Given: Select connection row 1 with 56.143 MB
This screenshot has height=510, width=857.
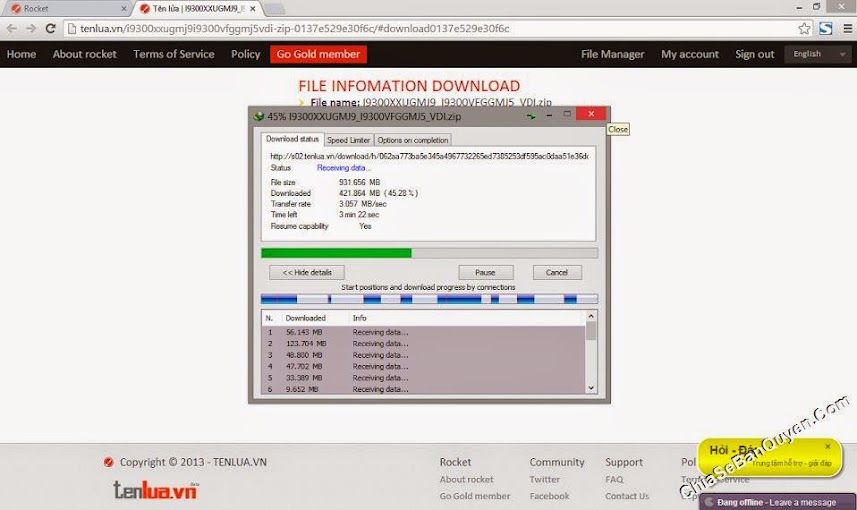Looking at the screenshot, I should (423, 332).
